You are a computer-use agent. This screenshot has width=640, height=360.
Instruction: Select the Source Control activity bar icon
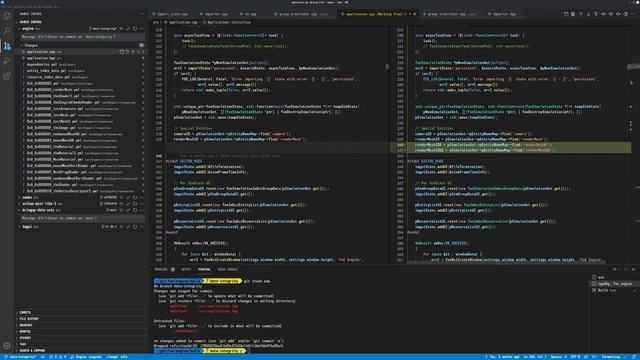[7, 46]
